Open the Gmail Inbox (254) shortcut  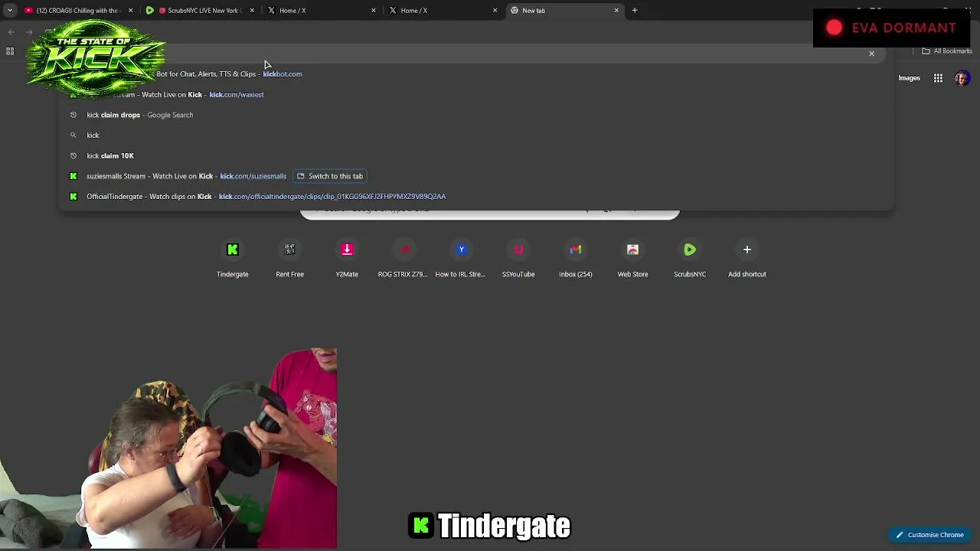576,259
